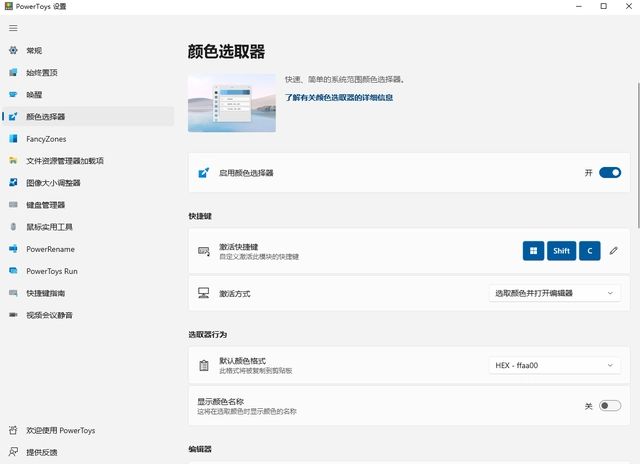The image size is (640, 464).
Task: Click the PowerRename sidebar icon
Action: [x=13, y=249]
